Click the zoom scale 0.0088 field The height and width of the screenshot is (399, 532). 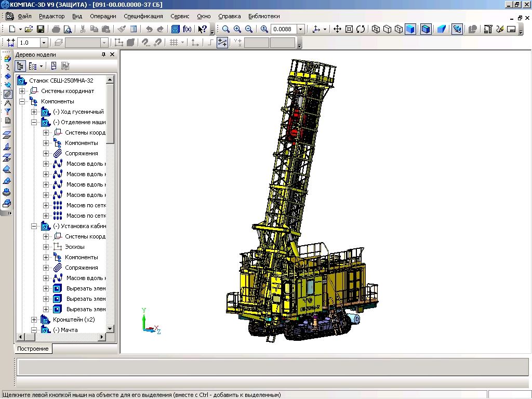284,29
